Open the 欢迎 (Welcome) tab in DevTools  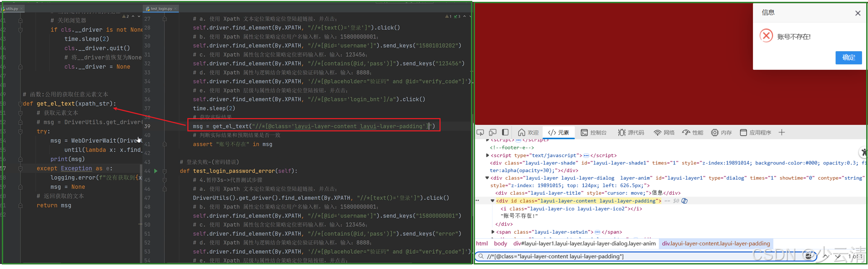(529, 132)
